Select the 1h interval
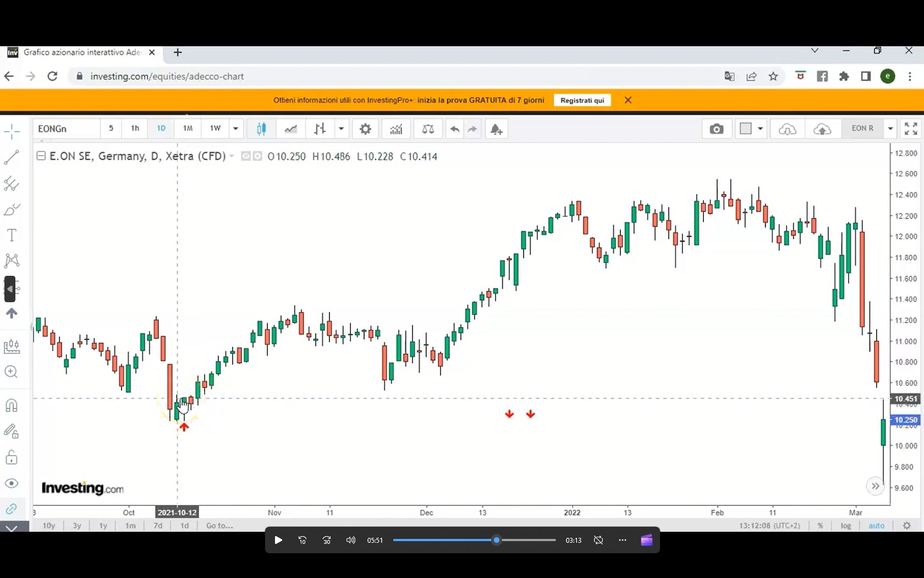Viewport: 924px width, 578px height. (x=135, y=128)
